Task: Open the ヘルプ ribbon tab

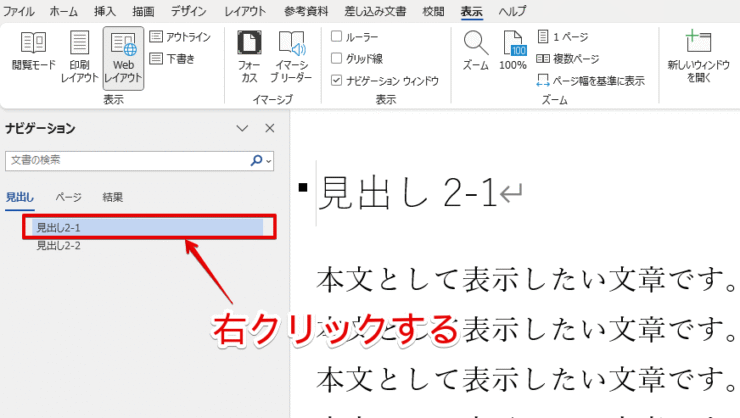Action: 512,11
